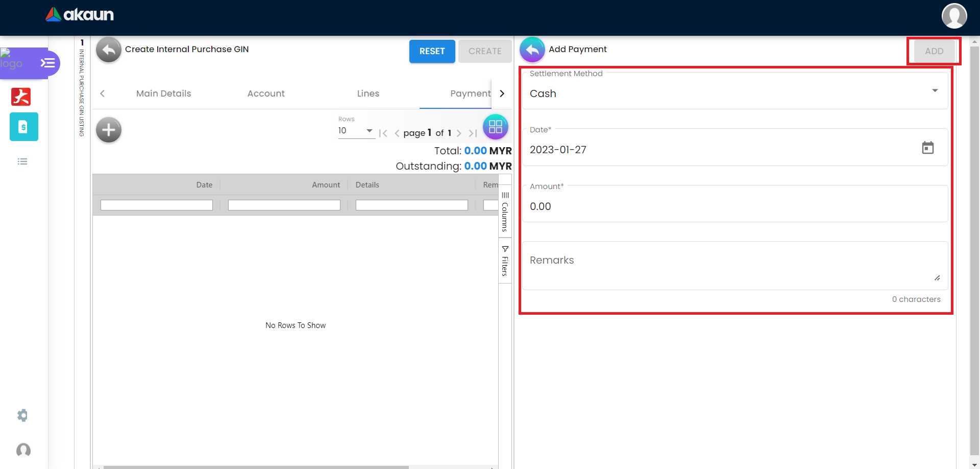Screen dimensions: 980x469
Task: Focus the Date input field
Action: pos(735,148)
